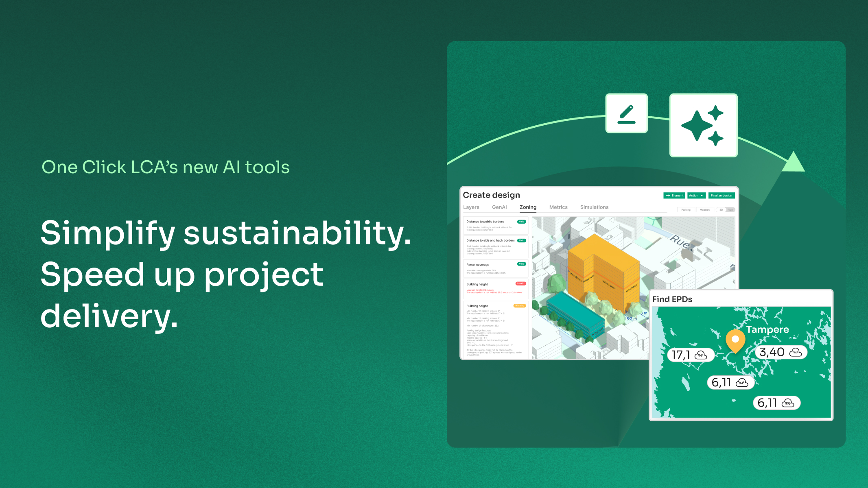Click red Max wall height warning text
Image resolution: width=868 pixels, height=488 pixels.
tap(494, 291)
